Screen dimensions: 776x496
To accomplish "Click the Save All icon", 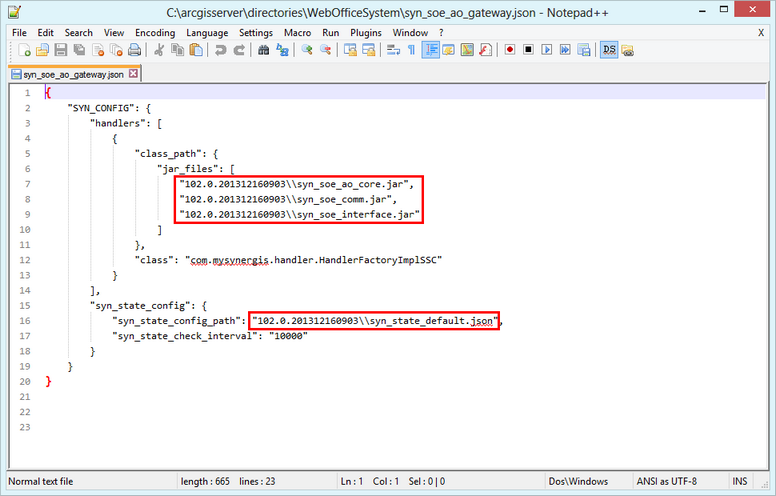I will point(79,50).
